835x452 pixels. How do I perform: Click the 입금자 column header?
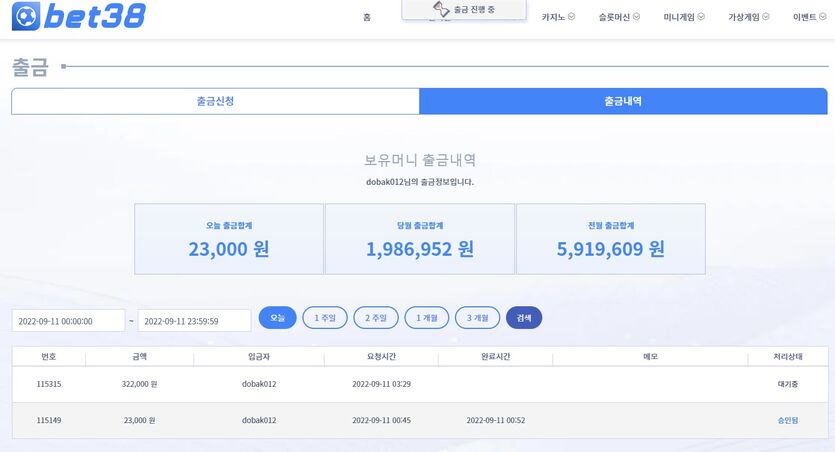tap(259, 357)
